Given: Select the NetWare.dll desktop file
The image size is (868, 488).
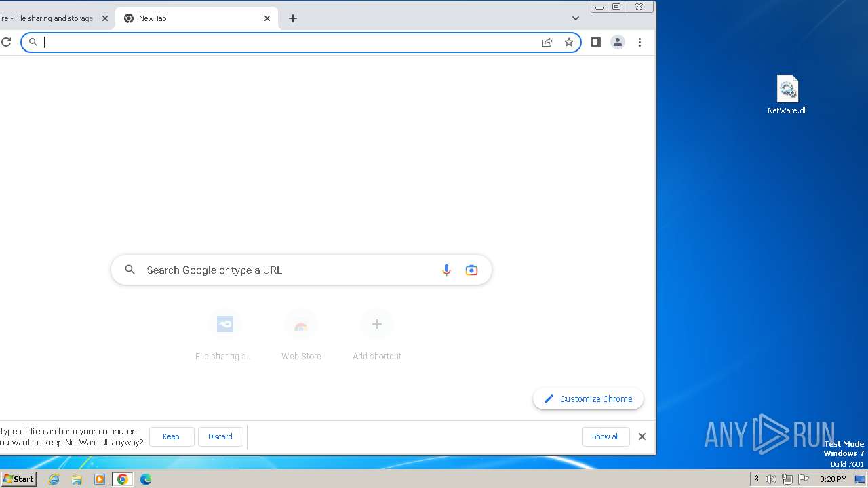Looking at the screenshot, I should pyautogui.click(x=787, y=95).
